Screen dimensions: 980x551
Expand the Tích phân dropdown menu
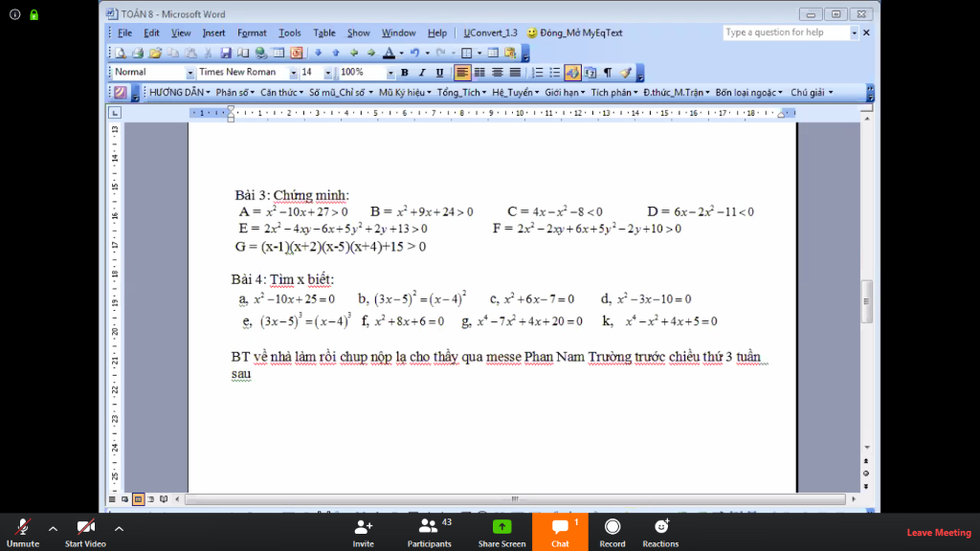tap(614, 93)
